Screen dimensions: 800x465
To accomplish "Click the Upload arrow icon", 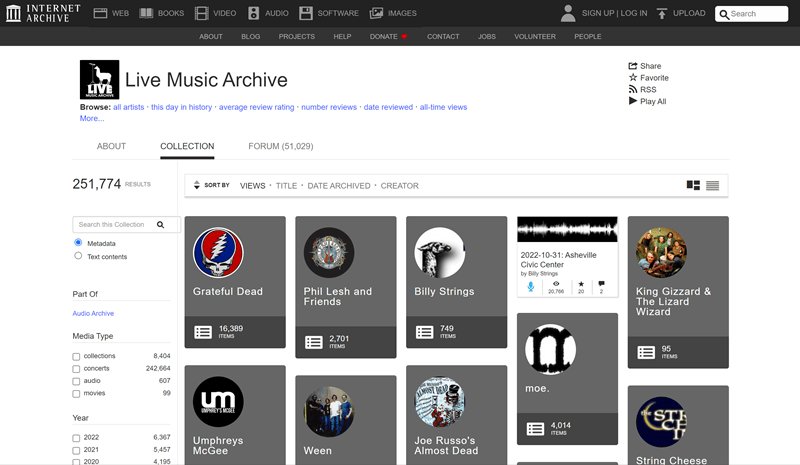I will pos(662,13).
